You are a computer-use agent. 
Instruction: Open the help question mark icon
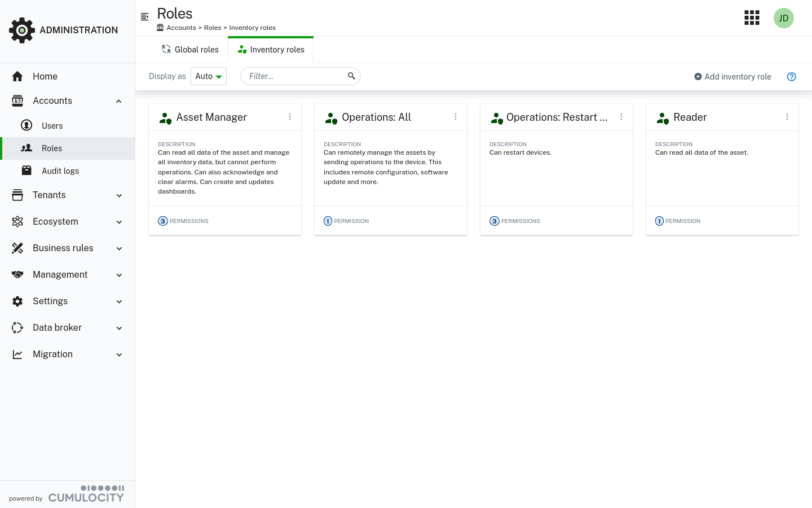791,77
